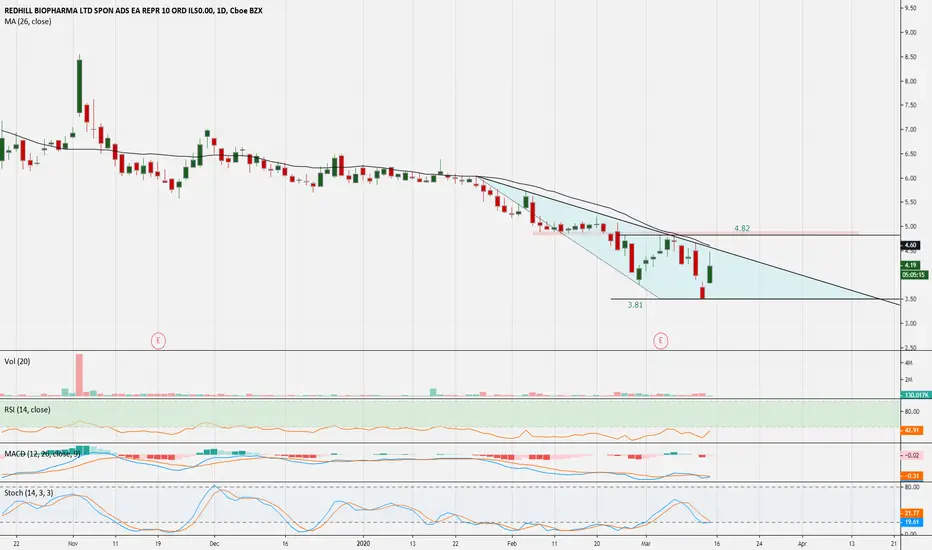The image size is (932, 550).
Task: Select the MA (26, close) indicator label
Action: [27, 21]
